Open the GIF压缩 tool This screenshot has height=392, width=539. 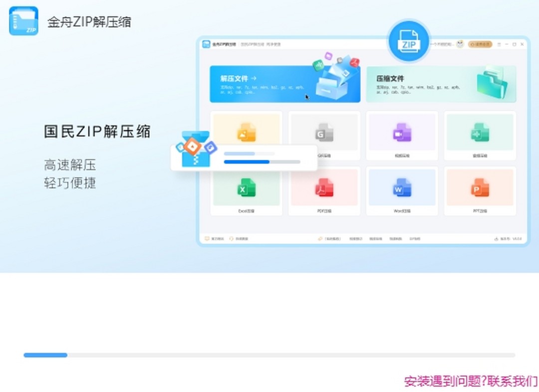[324, 135]
